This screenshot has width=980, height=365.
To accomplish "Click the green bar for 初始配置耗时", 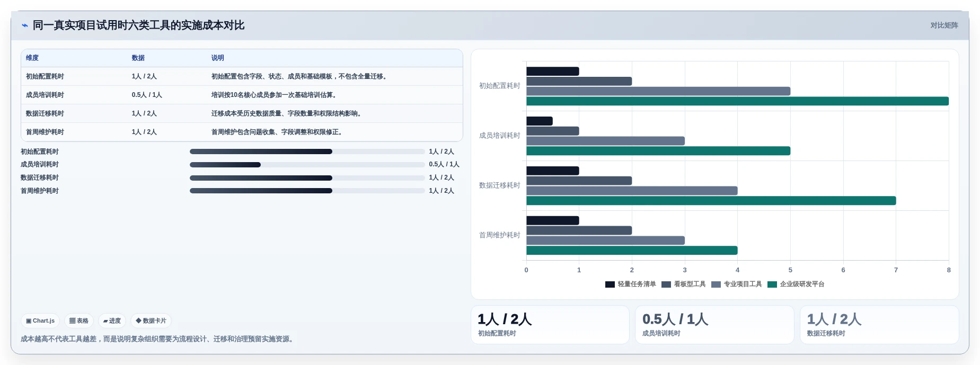I will (737, 101).
